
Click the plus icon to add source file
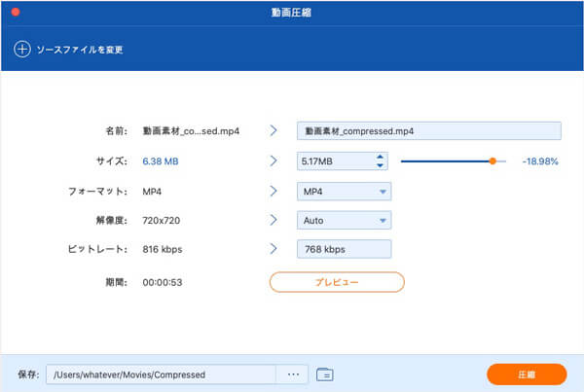pos(21,49)
